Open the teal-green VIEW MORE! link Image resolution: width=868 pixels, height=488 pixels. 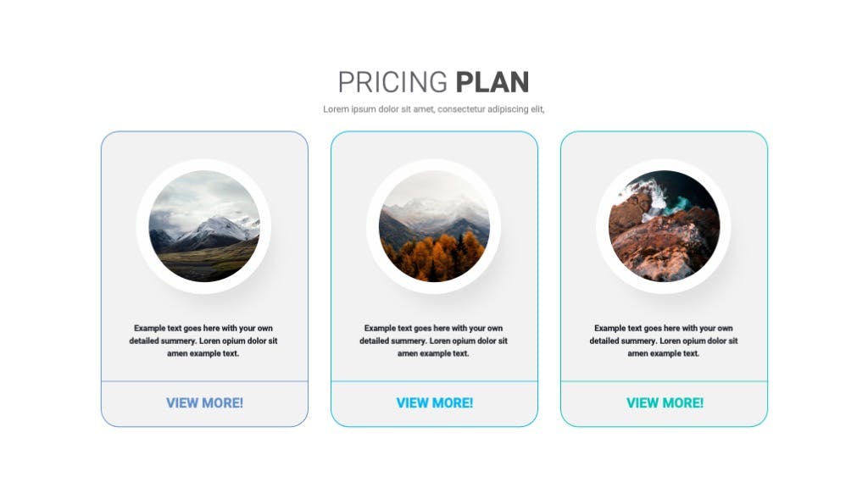coord(665,402)
